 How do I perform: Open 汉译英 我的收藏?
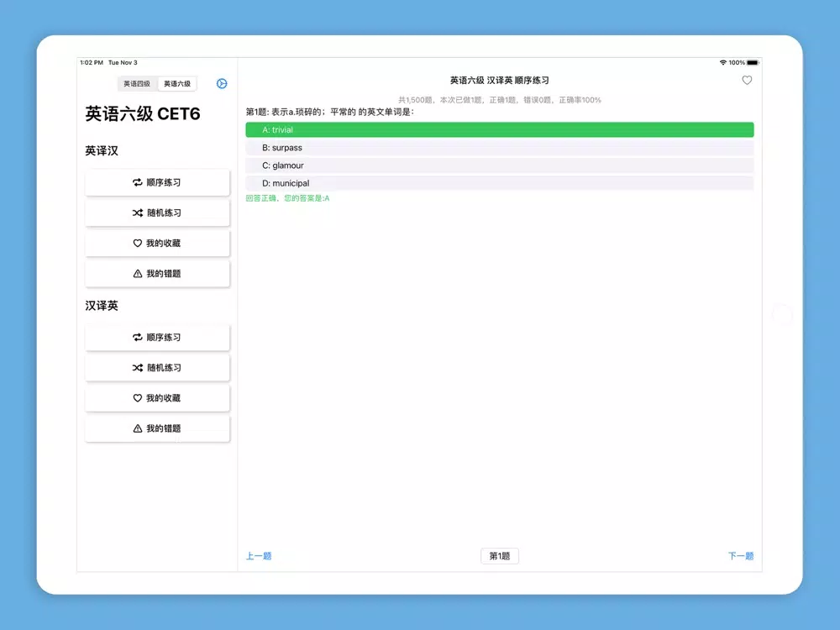(157, 398)
